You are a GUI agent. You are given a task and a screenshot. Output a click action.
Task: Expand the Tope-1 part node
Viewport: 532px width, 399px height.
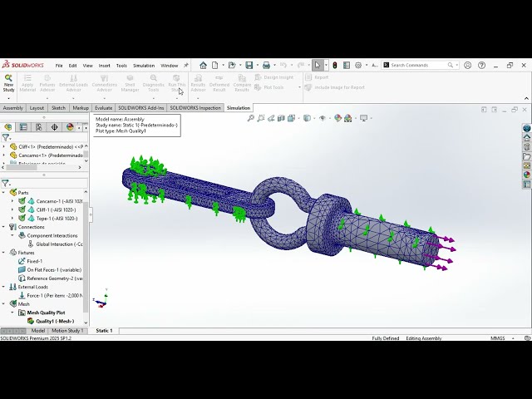pyautogui.click(x=12, y=218)
